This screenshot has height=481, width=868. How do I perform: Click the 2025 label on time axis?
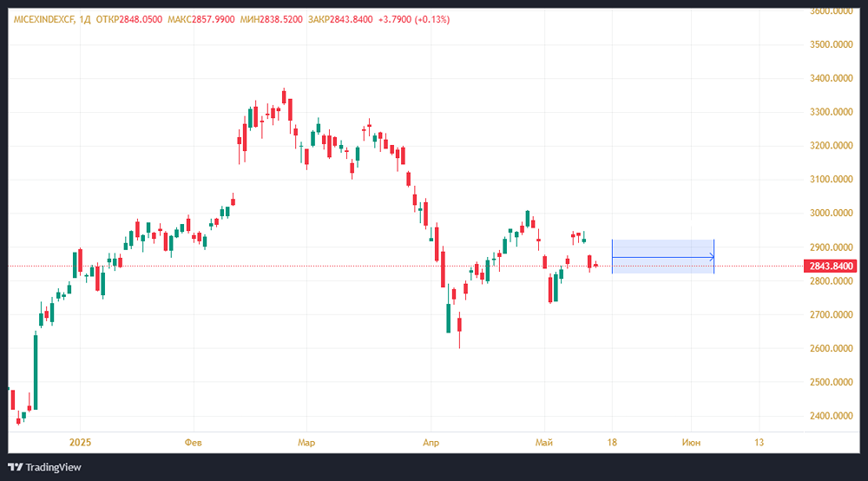80,443
